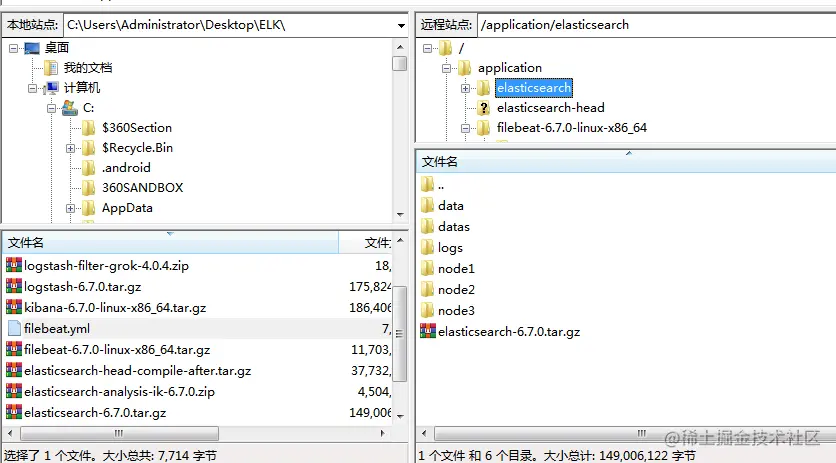Click the 360SANDBOX folder icon

click(89, 188)
